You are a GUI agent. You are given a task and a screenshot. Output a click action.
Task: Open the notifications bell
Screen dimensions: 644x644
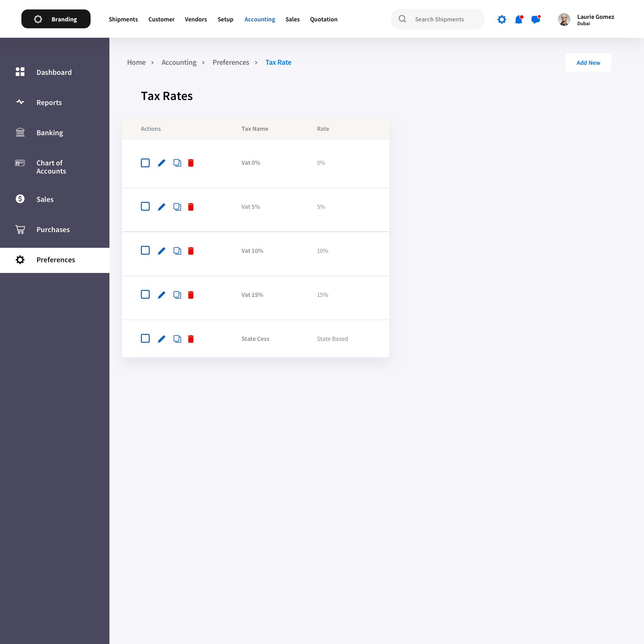[x=518, y=19]
